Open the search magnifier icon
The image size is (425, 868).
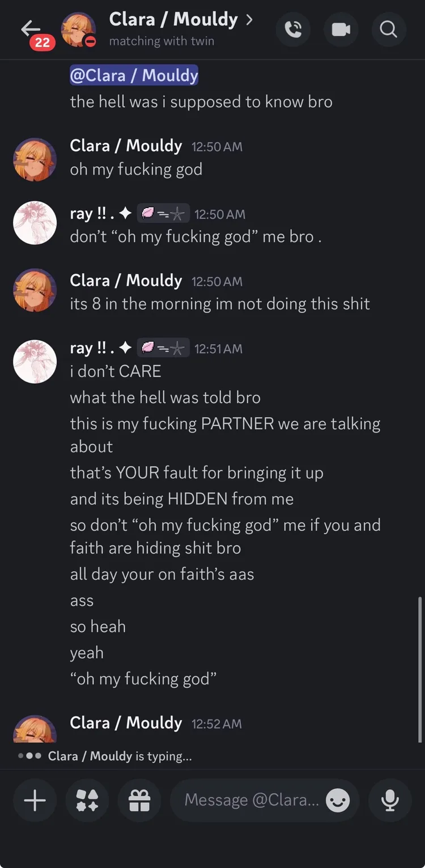[389, 29]
